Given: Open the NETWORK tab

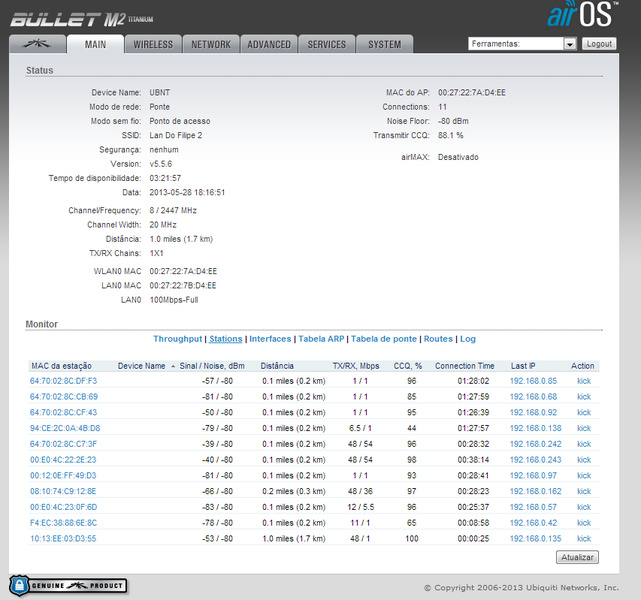Looking at the screenshot, I should (211, 44).
